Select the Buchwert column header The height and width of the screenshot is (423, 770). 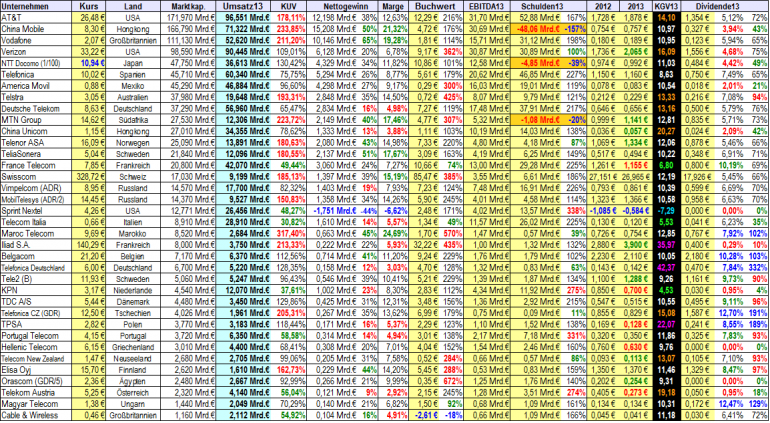click(x=436, y=6)
